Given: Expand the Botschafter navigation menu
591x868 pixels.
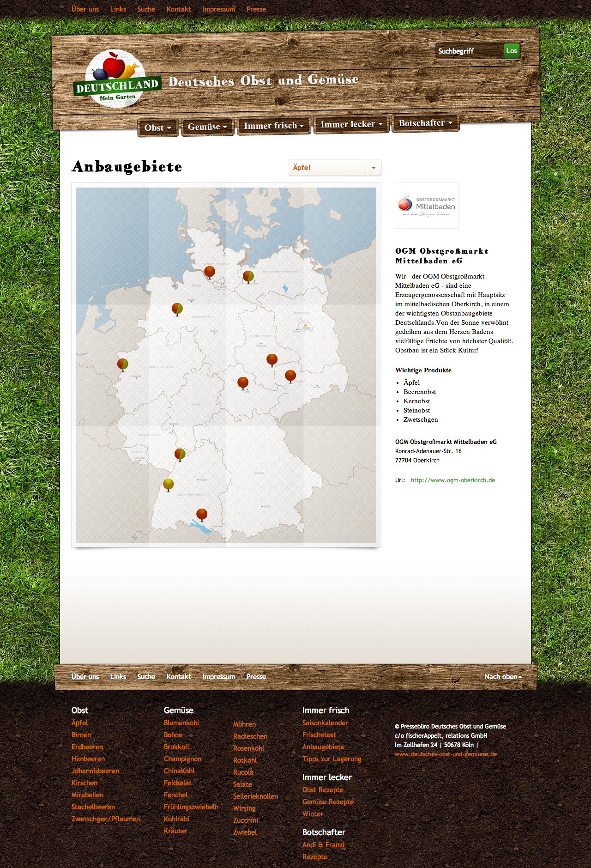Looking at the screenshot, I should (x=425, y=123).
